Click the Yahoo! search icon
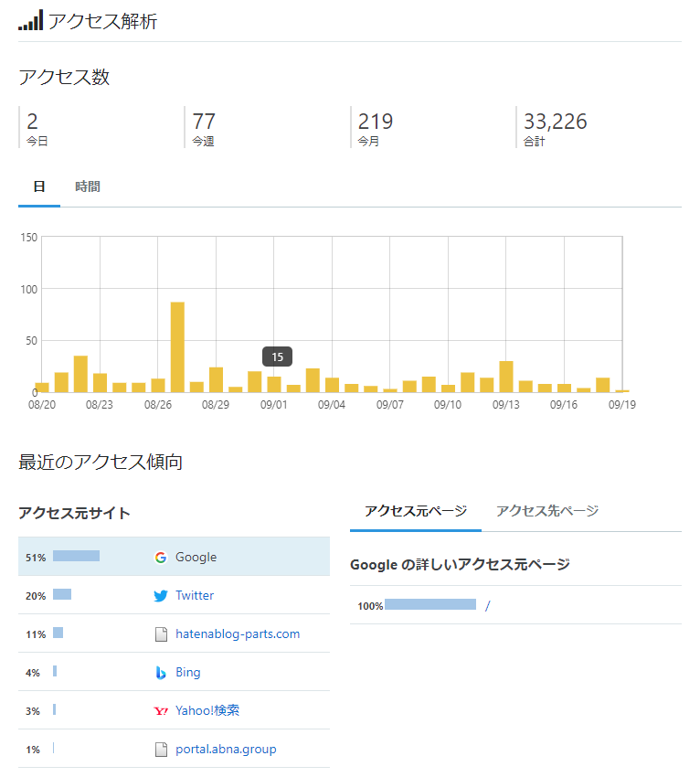Screen dimensions: 700x777 161,711
